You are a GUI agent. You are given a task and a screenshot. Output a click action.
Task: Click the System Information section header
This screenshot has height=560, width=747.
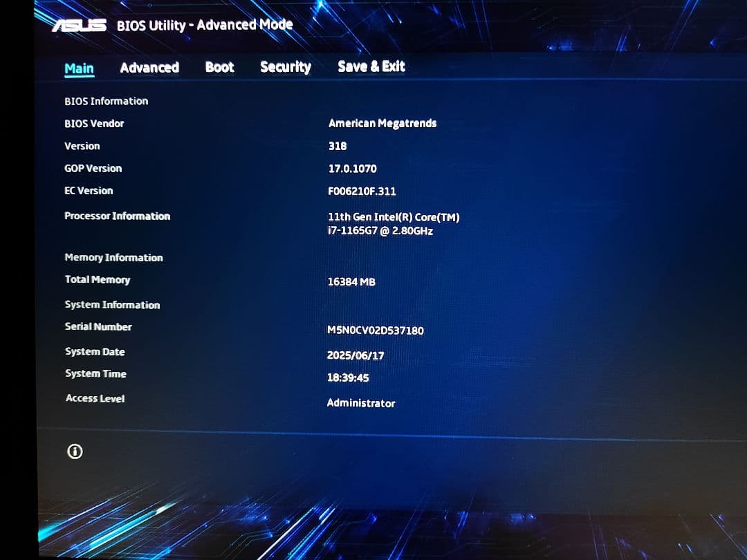(112, 304)
